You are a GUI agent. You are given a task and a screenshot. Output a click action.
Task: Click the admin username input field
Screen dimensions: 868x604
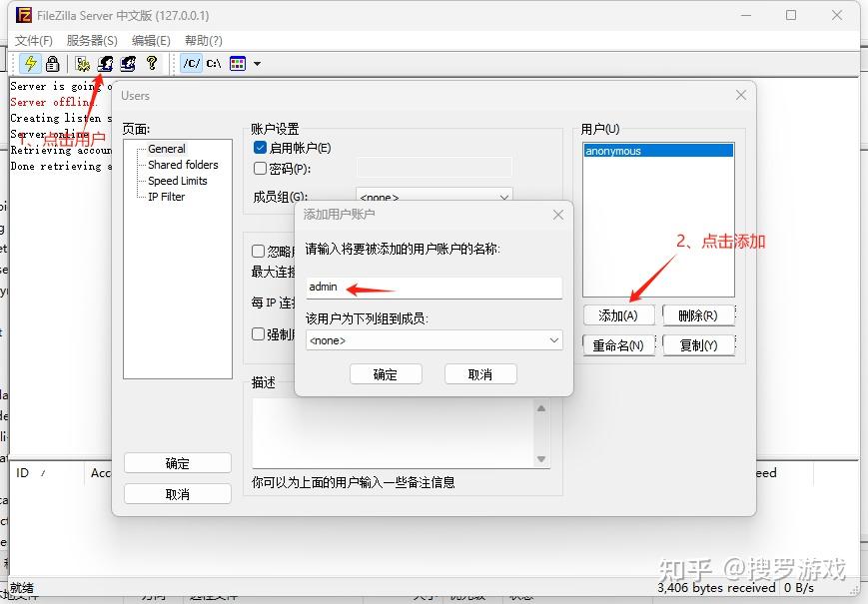point(434,288)
